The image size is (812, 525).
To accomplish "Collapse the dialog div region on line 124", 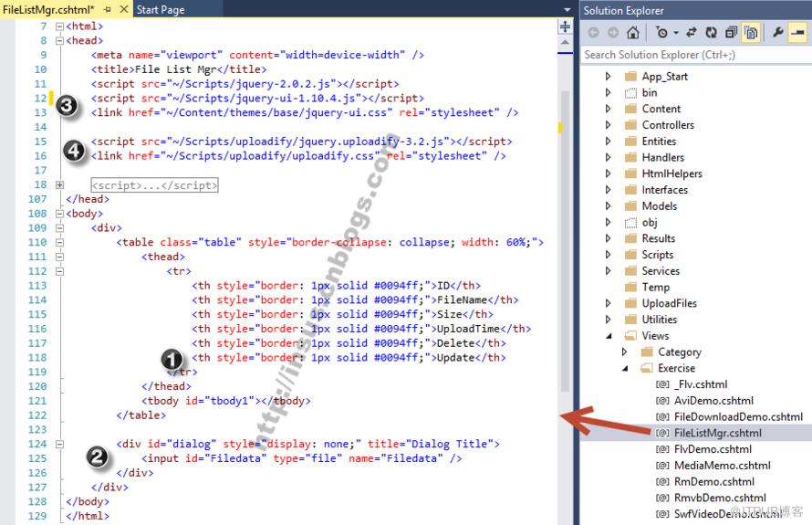I will (x=59, y=444).
